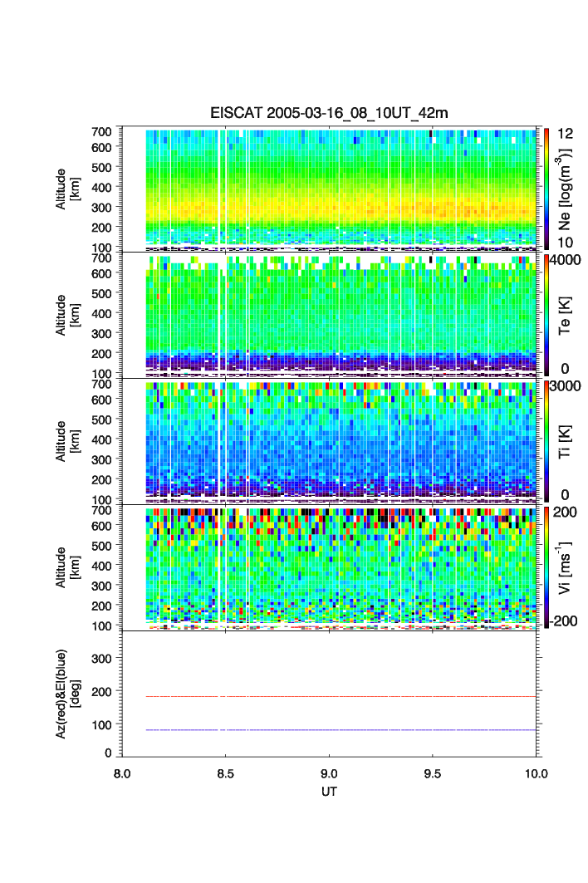588x883 pixels.
Task: Click the 8.5 tick label on the time axis
Action: 226,773
